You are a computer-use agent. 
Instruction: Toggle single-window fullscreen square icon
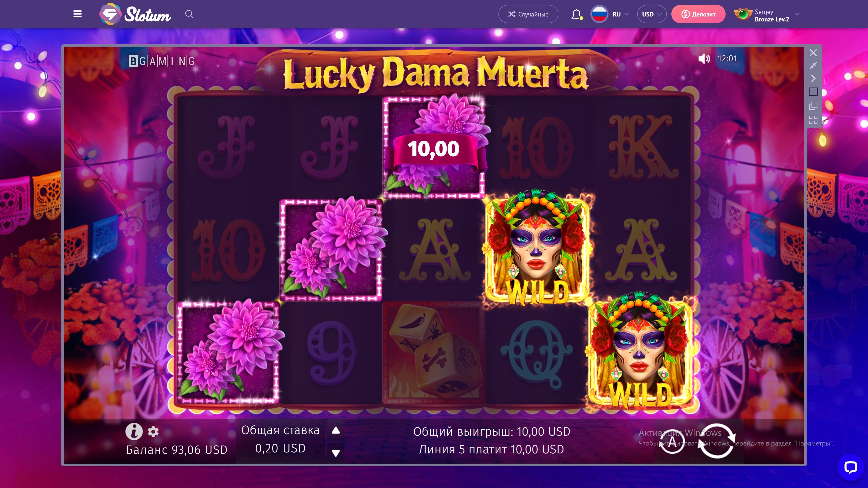pyautogui.click(x=813, y=91)
